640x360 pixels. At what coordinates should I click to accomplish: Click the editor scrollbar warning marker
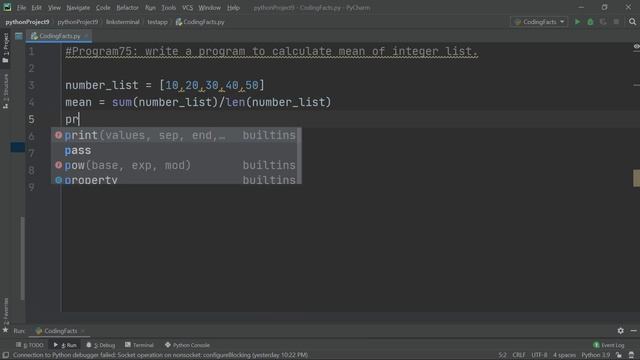[x=636, y=178]
